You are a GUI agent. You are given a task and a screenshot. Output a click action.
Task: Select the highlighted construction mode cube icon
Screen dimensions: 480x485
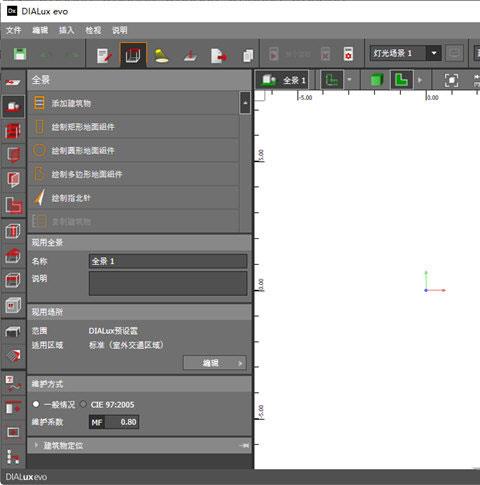[133, 55]
